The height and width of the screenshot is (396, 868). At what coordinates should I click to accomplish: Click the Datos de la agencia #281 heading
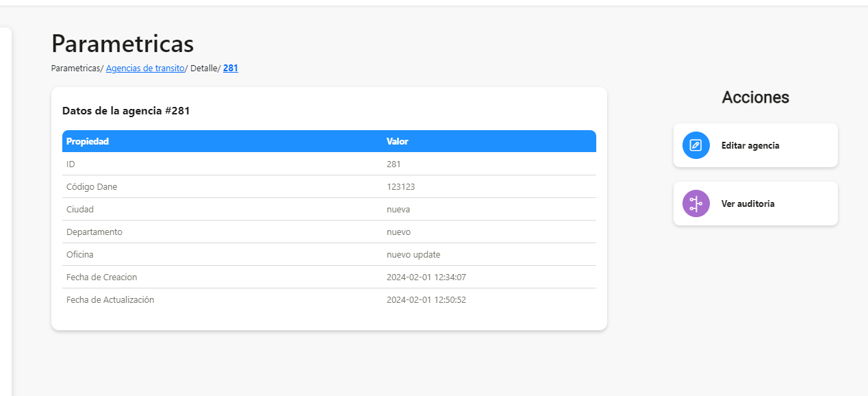coord(126,110)
